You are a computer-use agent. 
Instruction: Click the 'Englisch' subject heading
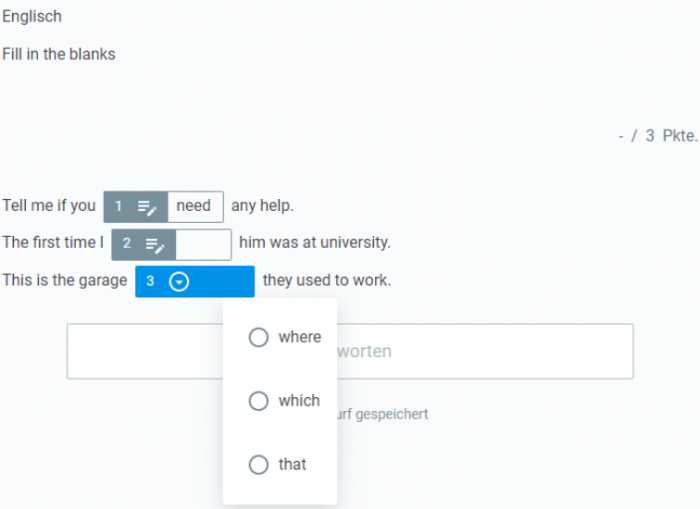32,17
